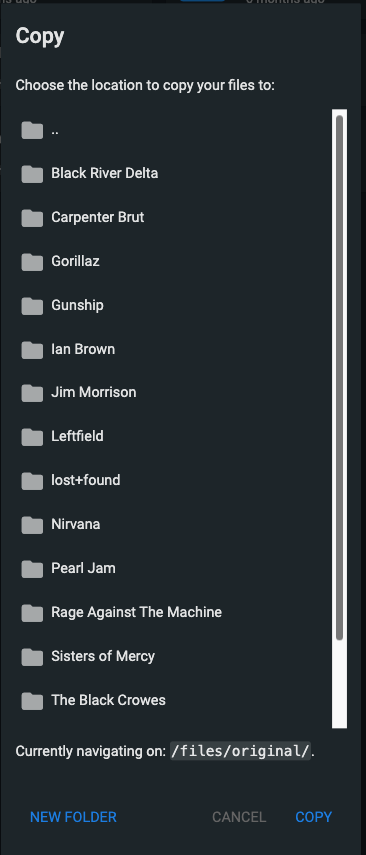Select the lost+found folder entry
This screenshot has width=366, height=855.
(x=173, y=480)
